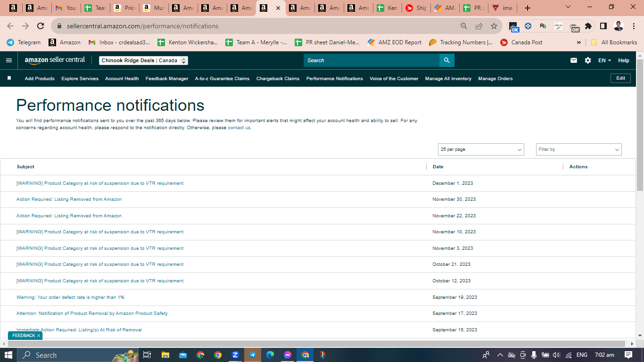Screen dimensions: 644x362
Task: Click the bookmark flag icon in the navigation bar
Action: [9, 78]
